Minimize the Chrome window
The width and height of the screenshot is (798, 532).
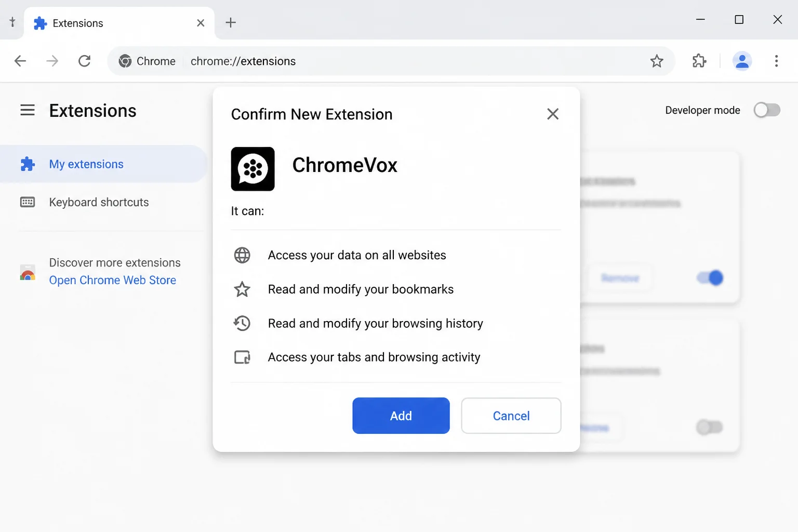pos(700,19)
